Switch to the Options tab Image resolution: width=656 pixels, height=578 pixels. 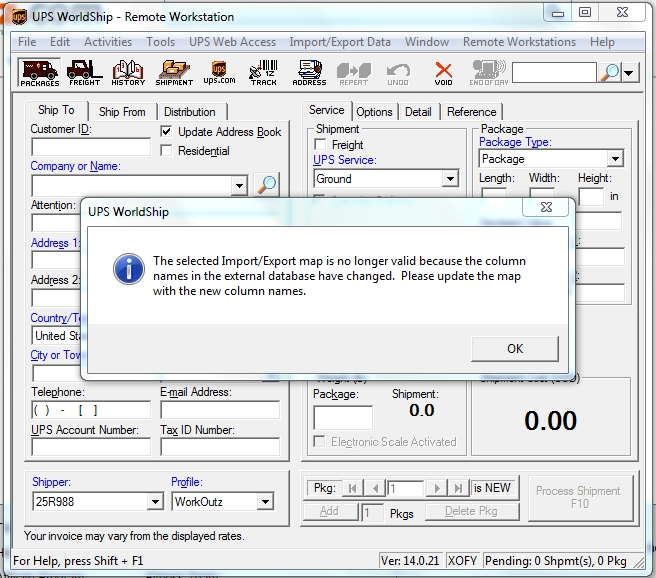click(374, 112)
